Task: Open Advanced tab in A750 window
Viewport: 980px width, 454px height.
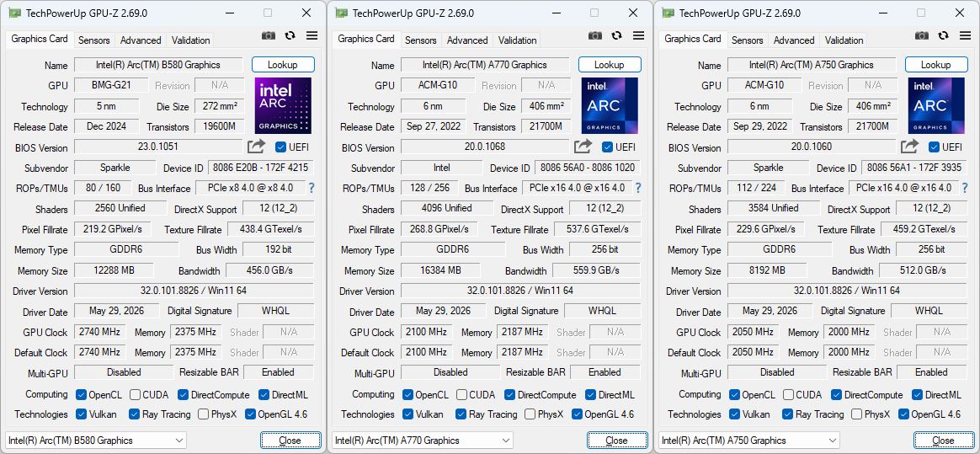Action: point(794,40)
